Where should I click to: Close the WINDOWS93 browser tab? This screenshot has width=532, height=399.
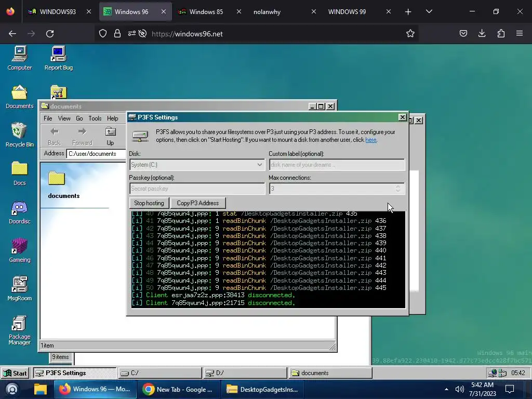pyautogui.click(x=88, y=11)
